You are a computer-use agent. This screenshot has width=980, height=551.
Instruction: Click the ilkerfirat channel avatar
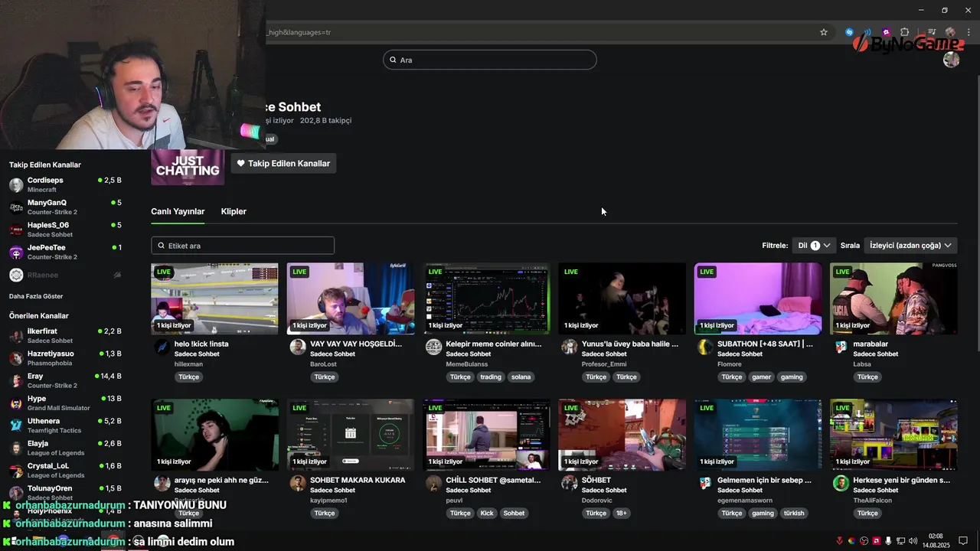[x=16, y=335]
